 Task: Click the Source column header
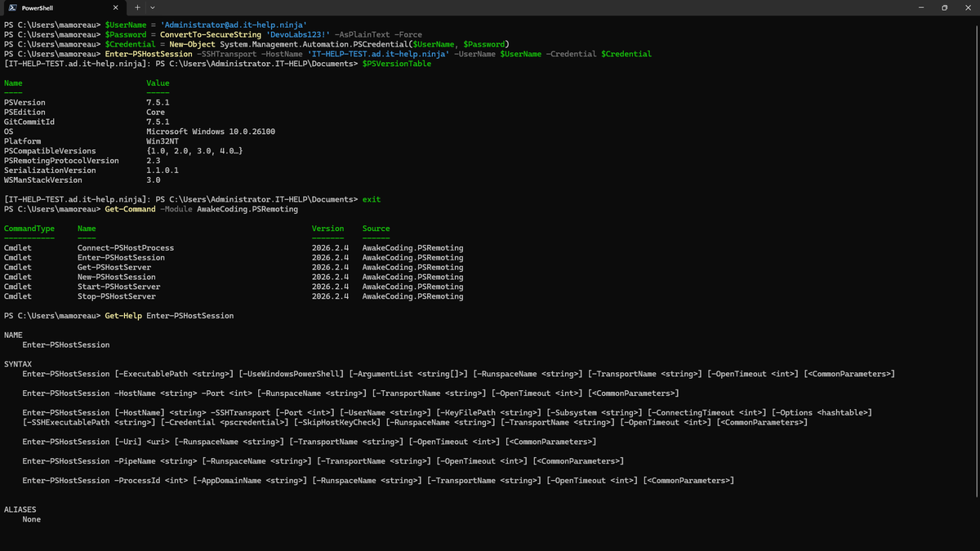(x=376, y=229)
